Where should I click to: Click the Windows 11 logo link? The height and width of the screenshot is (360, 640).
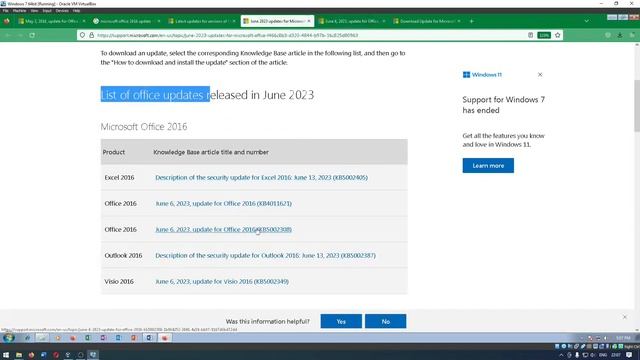coord(482,75)
